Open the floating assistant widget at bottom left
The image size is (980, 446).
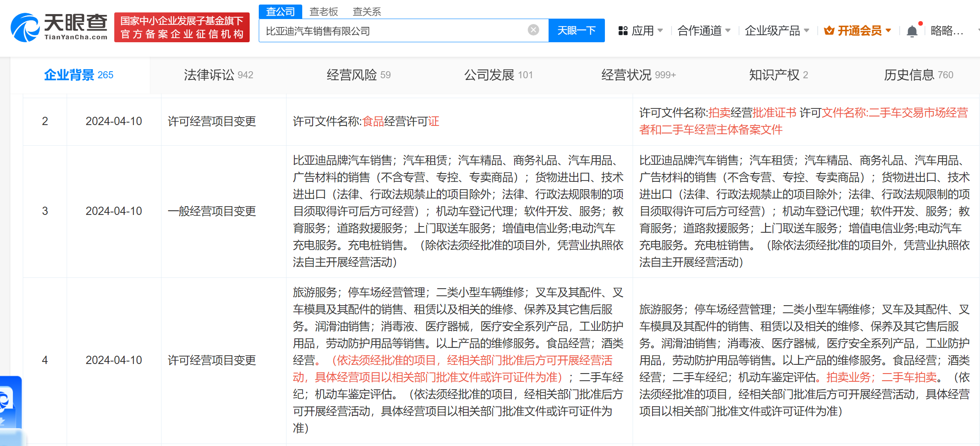pyautogui.click(x=9, y=402)
